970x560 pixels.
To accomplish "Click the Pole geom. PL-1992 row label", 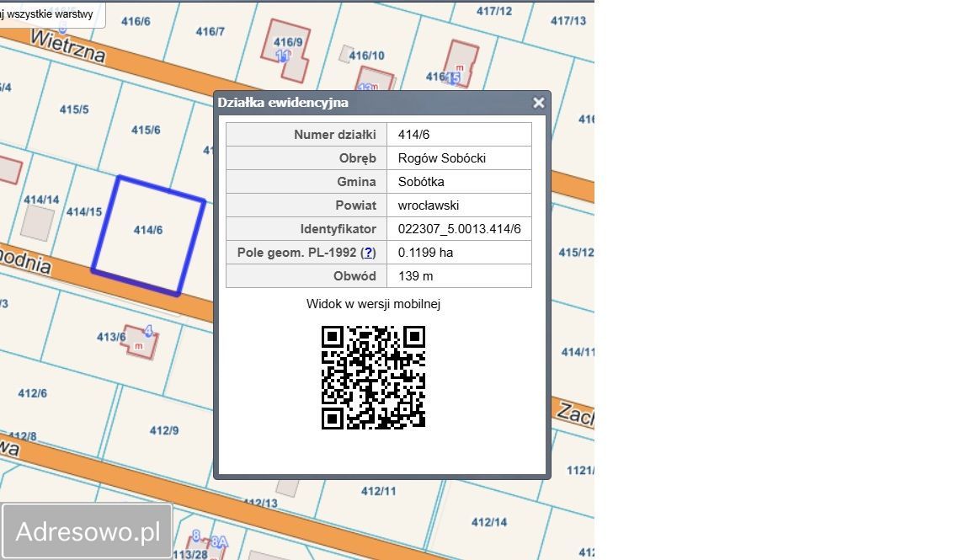I will (306, 253).
